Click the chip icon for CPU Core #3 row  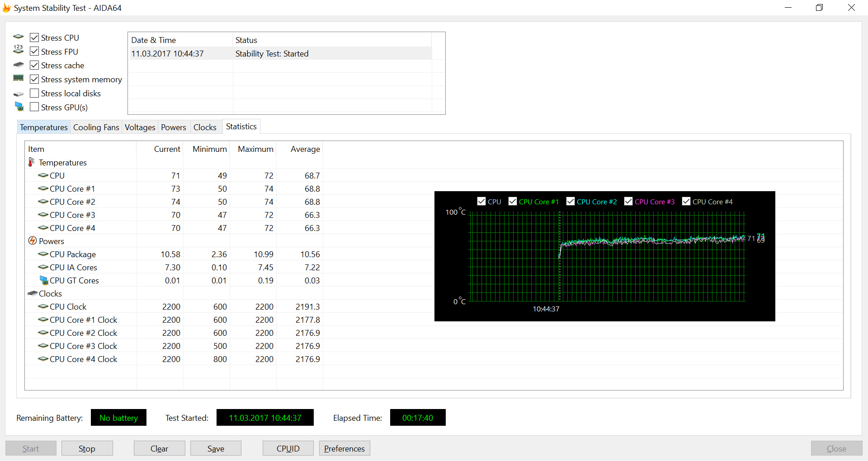point(43,215)
